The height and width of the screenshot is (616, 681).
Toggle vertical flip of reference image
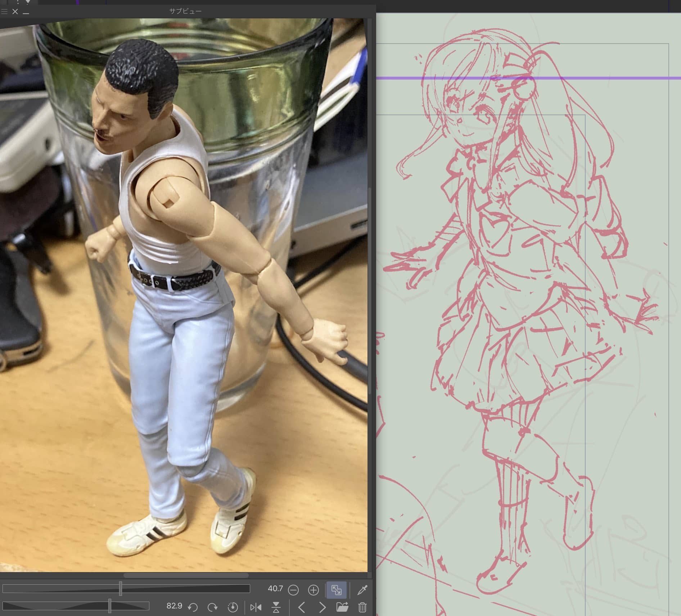[276, 607]
